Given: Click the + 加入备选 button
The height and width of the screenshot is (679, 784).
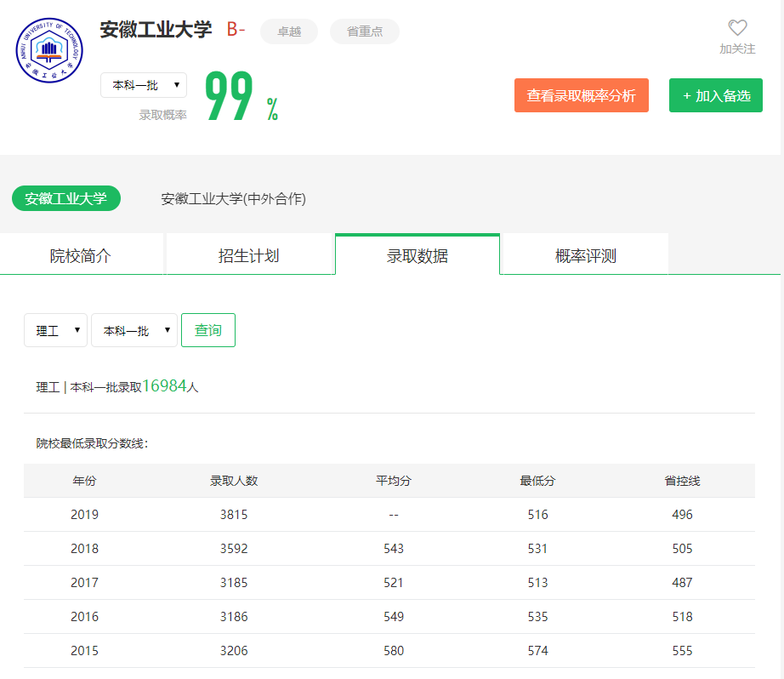Looking at the screenshot, I should (715, 95).
